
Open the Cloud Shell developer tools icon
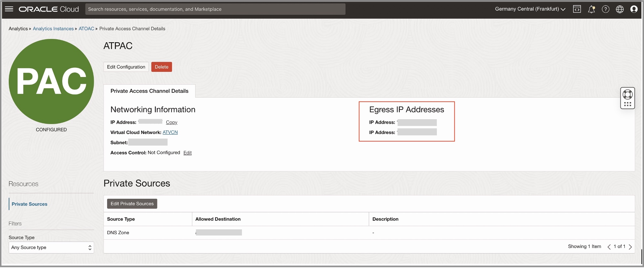click(x=577, y=9)
